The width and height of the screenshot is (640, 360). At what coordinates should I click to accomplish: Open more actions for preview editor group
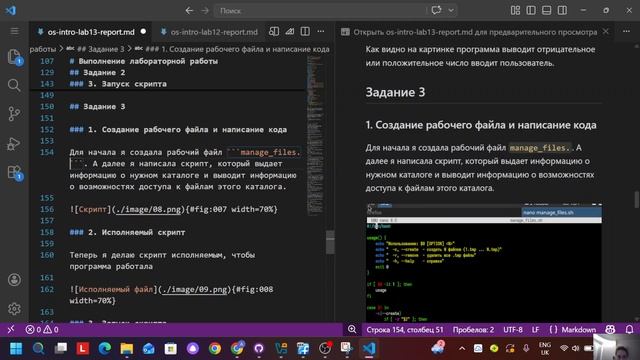[x=626, y=31]
